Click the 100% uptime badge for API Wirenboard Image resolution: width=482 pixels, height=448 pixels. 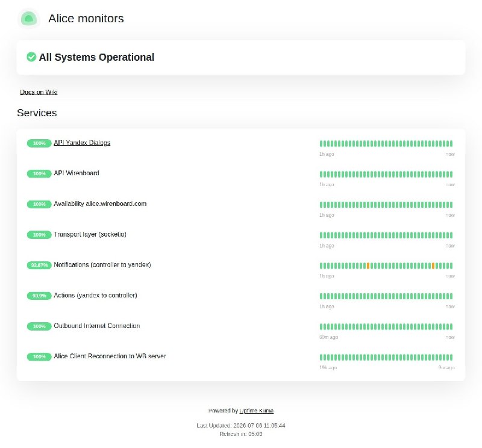coord(39,173)
